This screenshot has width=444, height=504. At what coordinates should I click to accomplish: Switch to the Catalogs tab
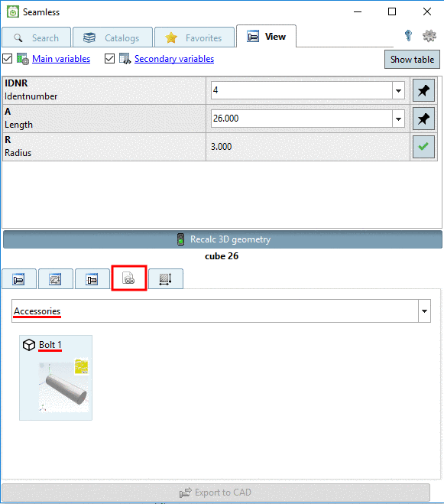(x=112, y=38)
